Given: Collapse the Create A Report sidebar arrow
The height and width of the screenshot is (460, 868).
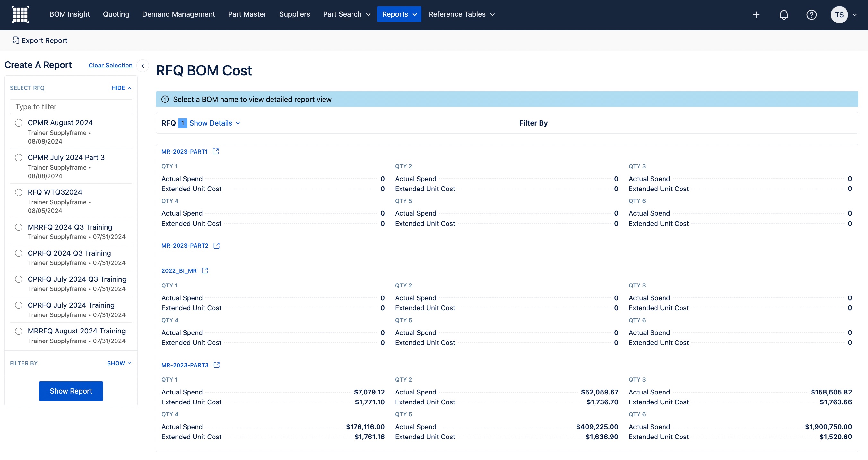Looking at the screenshot, I should click(x=143, y=66).
